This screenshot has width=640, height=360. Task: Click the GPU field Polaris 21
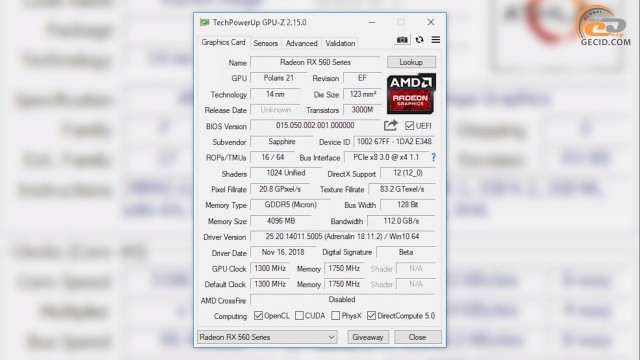pos(278,78)
